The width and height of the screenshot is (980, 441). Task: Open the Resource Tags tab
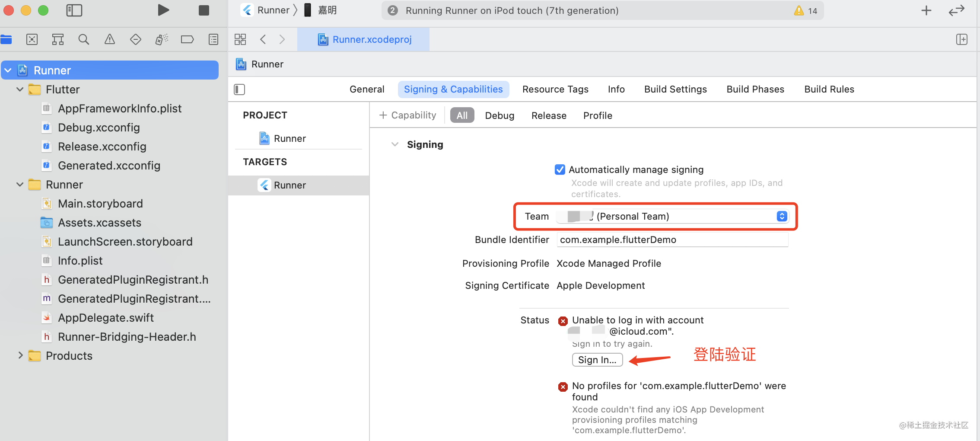(556, 89)
